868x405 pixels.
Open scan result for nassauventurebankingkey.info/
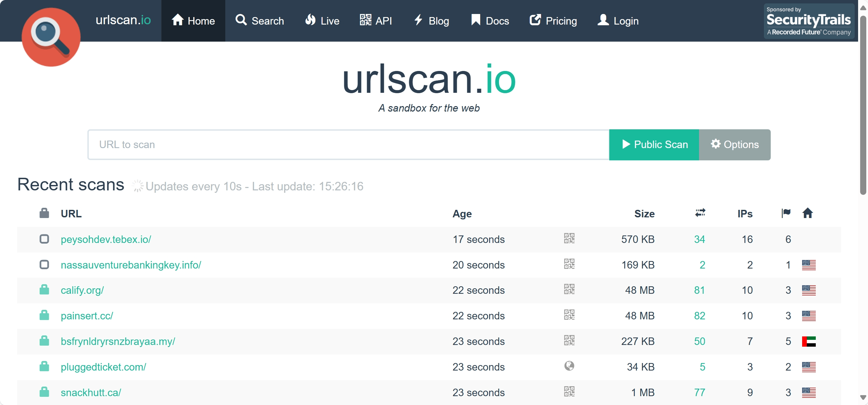pos(131,265)
